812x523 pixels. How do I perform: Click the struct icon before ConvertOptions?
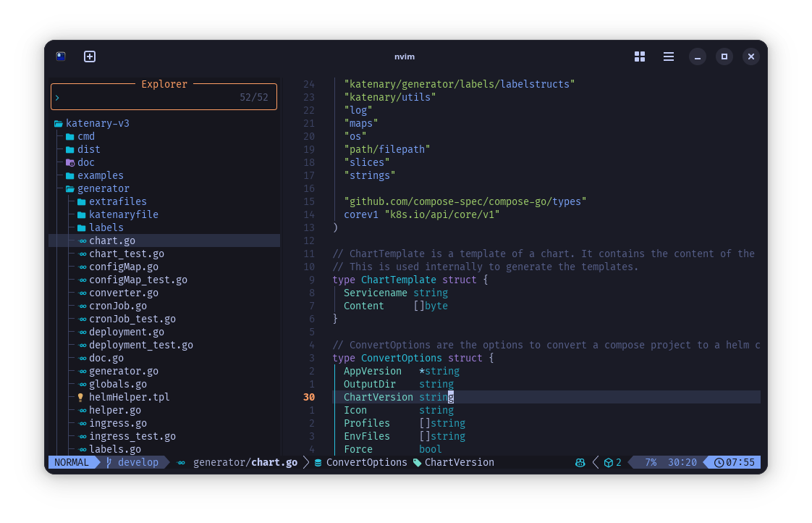coord(318,462)
